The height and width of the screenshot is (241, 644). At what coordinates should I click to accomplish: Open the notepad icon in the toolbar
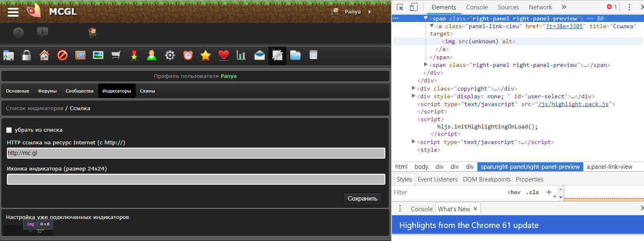[x=313, y=55]
